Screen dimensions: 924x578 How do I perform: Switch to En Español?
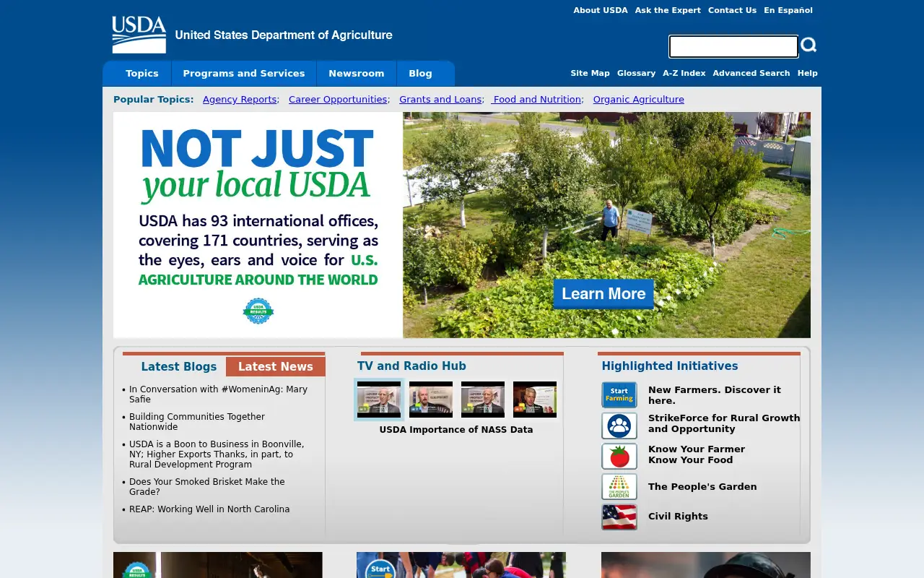[x=788, y=10]
